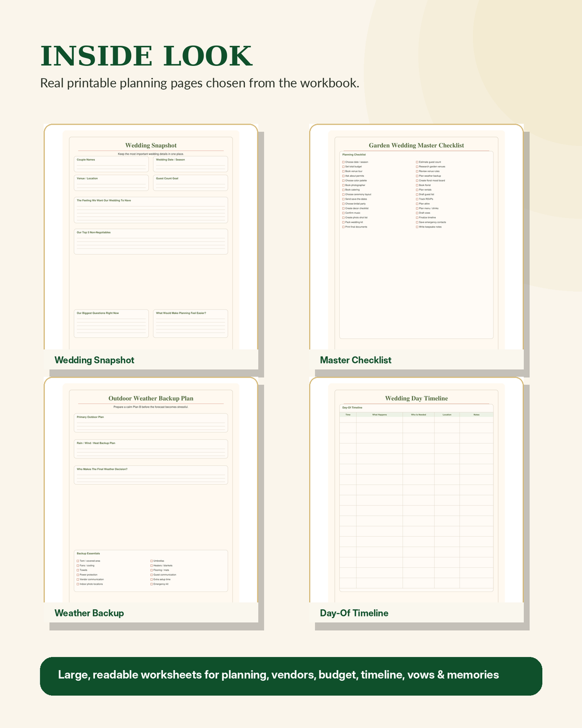Click the timeline 'Location' column header
582x728 pixels.
coord(447,415)
